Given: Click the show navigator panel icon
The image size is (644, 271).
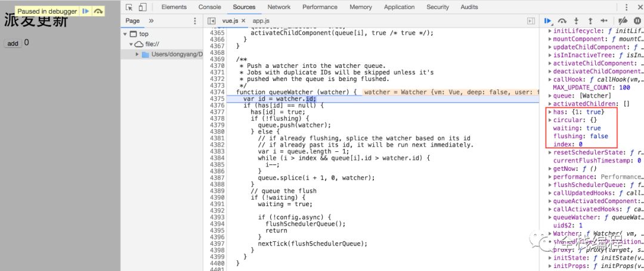Looking at the screenshot, I should click(x=212, y=20).
